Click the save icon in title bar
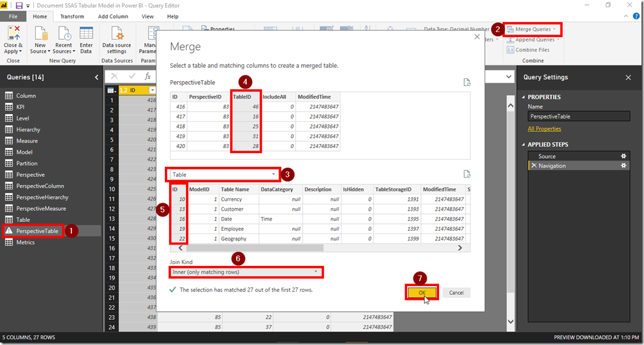644x345 pixels. [x=19, y=6]
